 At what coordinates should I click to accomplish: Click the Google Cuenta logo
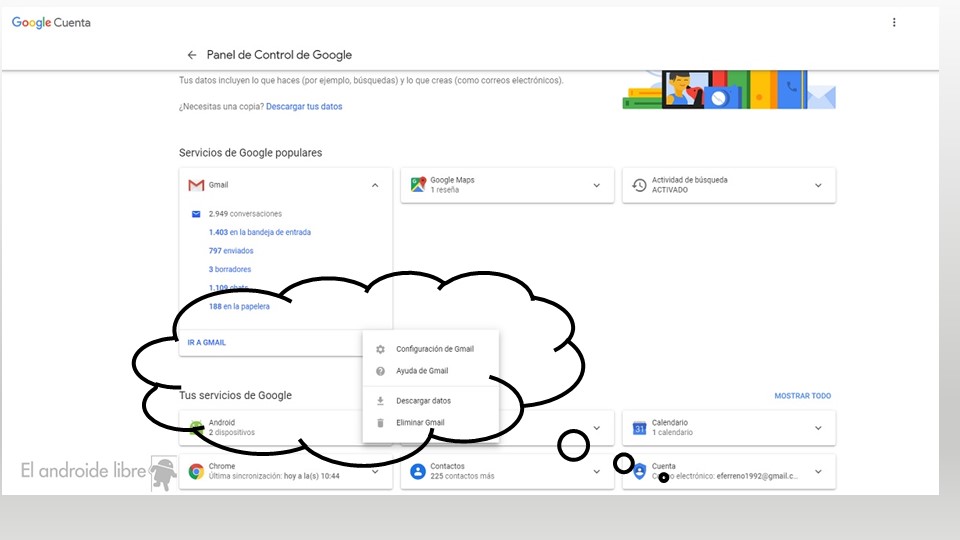51,23
